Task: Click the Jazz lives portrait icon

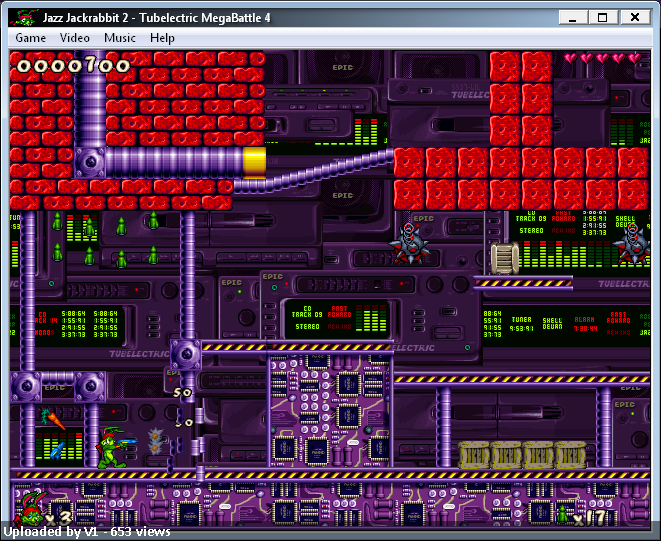Action: coord(29,507)
